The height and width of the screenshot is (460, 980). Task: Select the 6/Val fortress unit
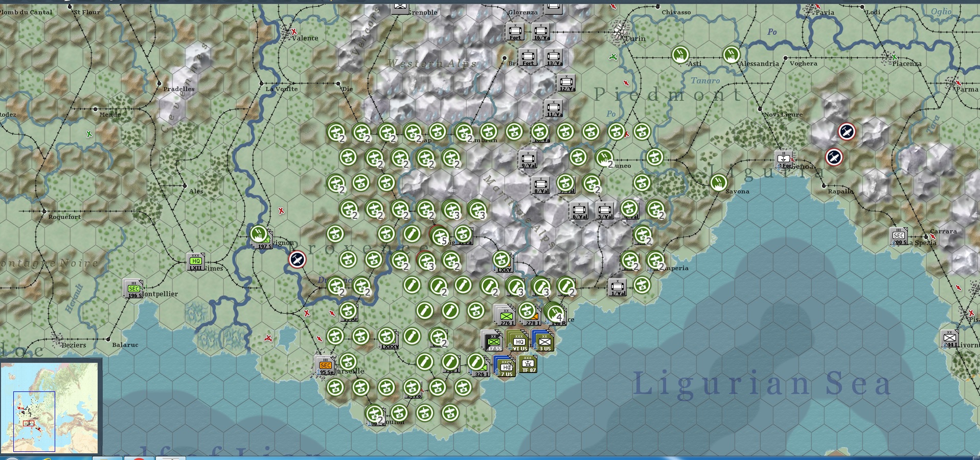(x=579, y=211)
